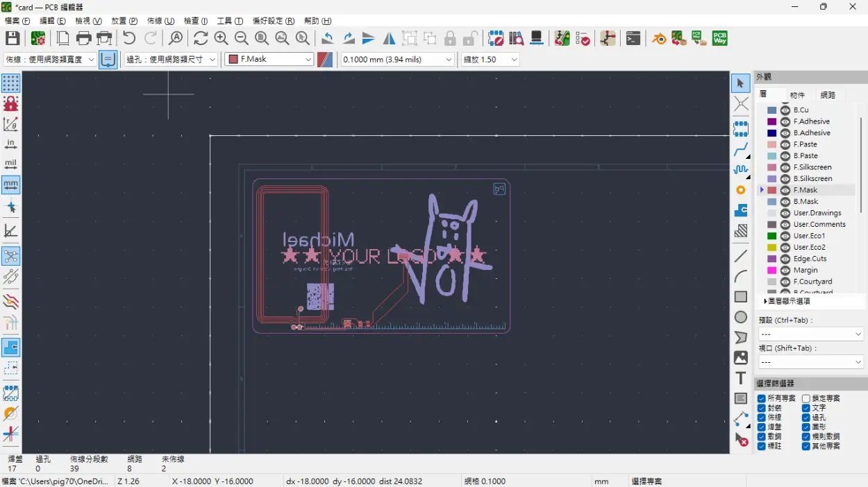868x487 pixels.
Task: Click the Find (binoculars) icon
Action: click(x=176, y=38)
